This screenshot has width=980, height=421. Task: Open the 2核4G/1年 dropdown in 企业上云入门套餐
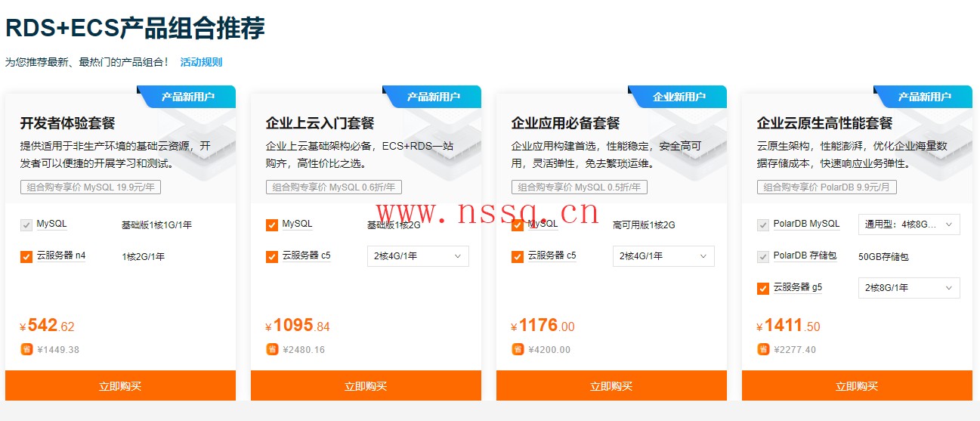point(418,256)
